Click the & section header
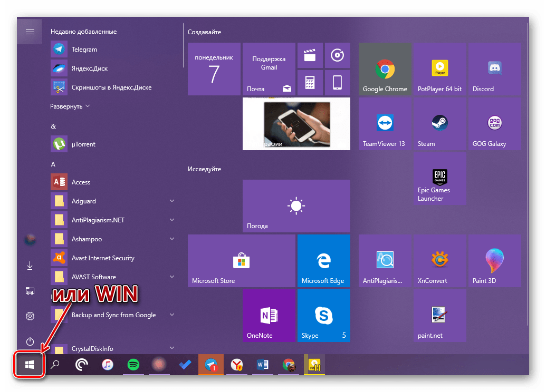Viewport: 546px width, 392px height. pyautogui.click(x=53, y=126)
